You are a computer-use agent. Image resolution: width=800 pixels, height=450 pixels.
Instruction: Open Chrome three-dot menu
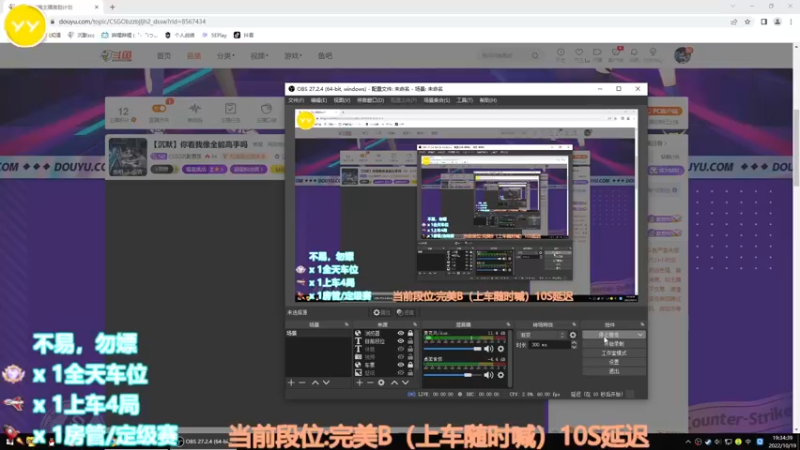[791, 22]
